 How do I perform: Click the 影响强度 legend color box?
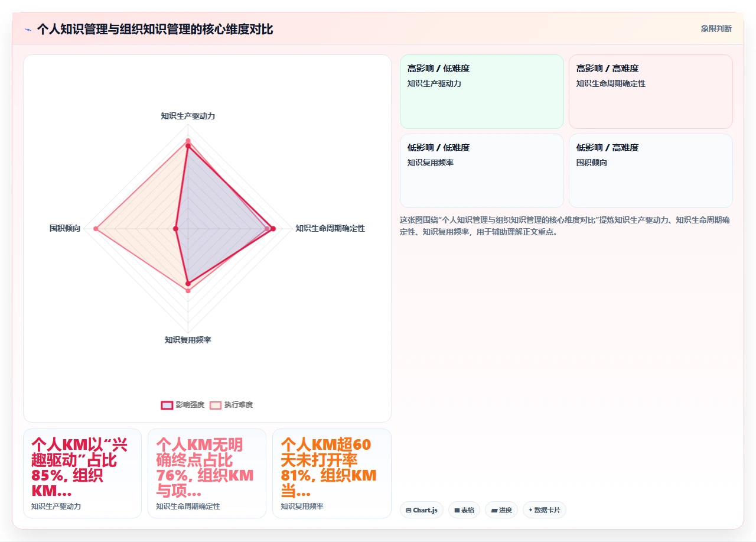pos(167,405)
